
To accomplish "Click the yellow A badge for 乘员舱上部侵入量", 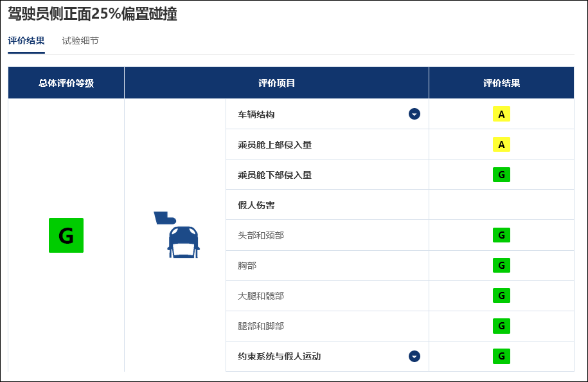I will (x=501, y=145).
